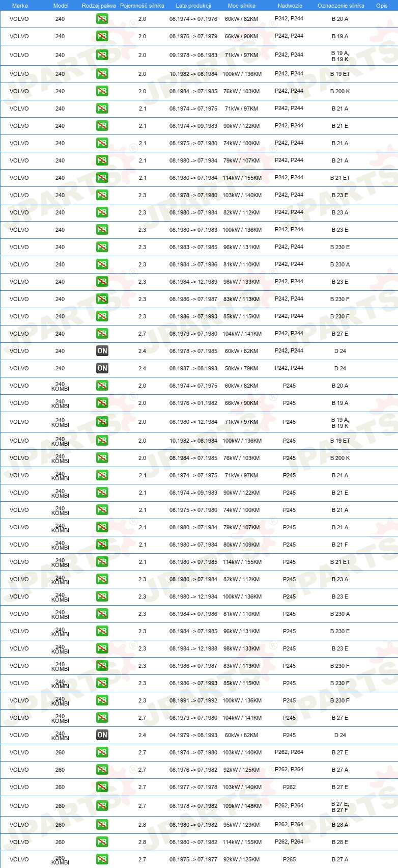Select the date range 04.1979 -> 08.1993
This screenshot has width=398, height=868.
(x=193, y=735)
